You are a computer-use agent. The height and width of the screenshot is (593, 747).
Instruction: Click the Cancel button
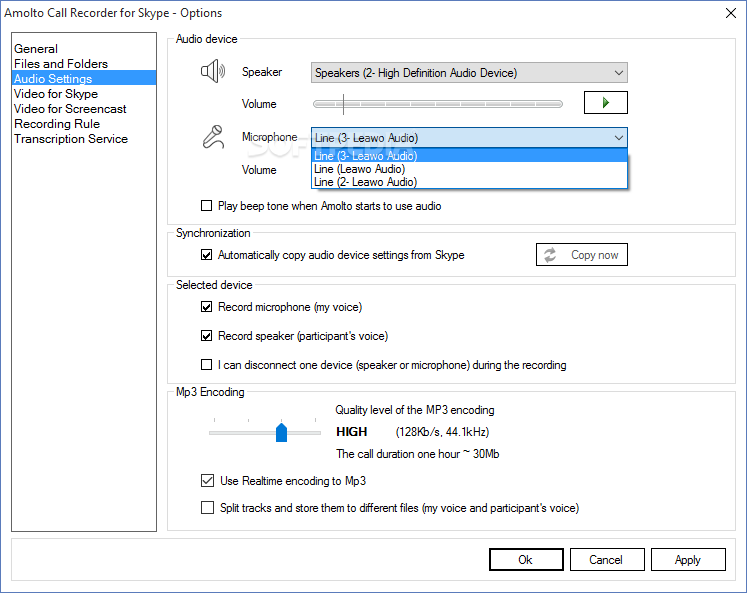click(x=607, y=560)
